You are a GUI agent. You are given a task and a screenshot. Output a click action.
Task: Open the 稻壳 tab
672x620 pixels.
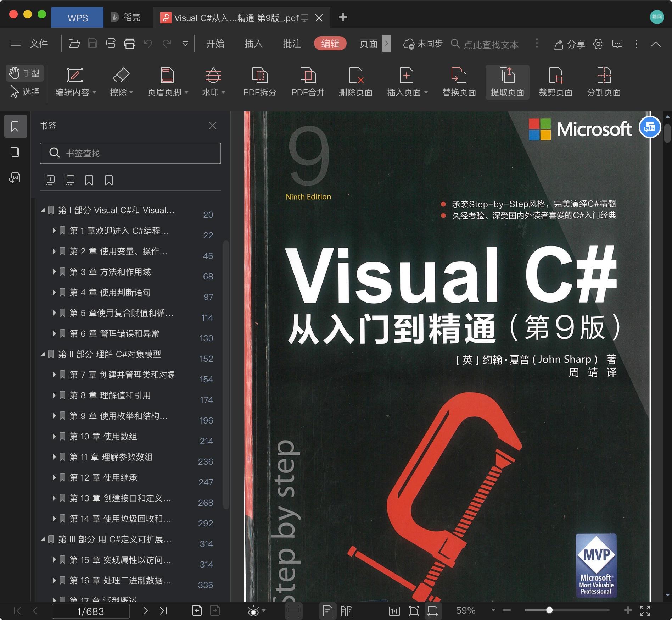(126, 17)
